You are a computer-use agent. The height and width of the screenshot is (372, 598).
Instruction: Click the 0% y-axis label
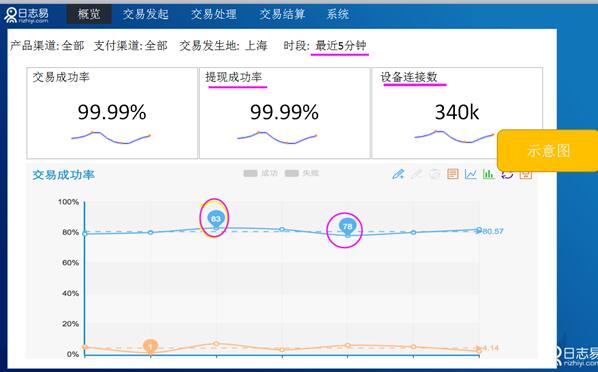tap(72, 354)
